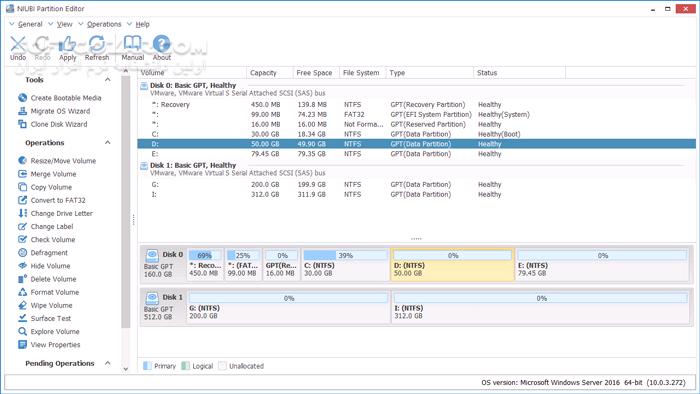Image resolution: width=700 pixels, height=394 pixels.
Task: Click the Hide Volume icon
Action: [x=22, y=266]
